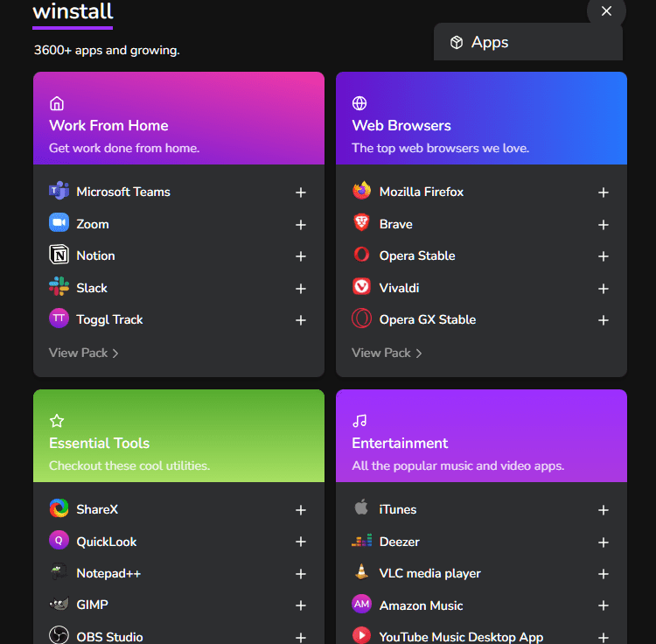Image resolution: width=656 pixels, height=644 pixels.
Task: Click the Microsoft Teams app icon
Action: point(59,192)
